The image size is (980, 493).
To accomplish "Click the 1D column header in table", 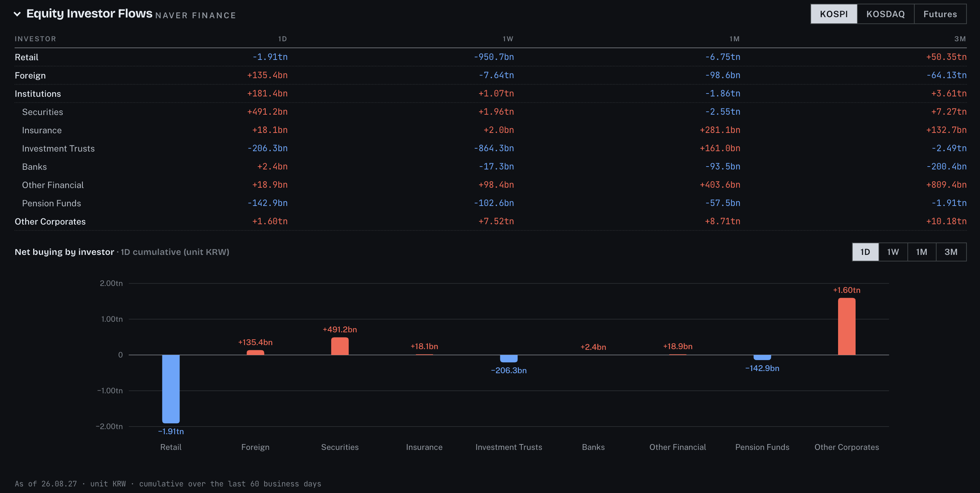I will click(282, 39).
